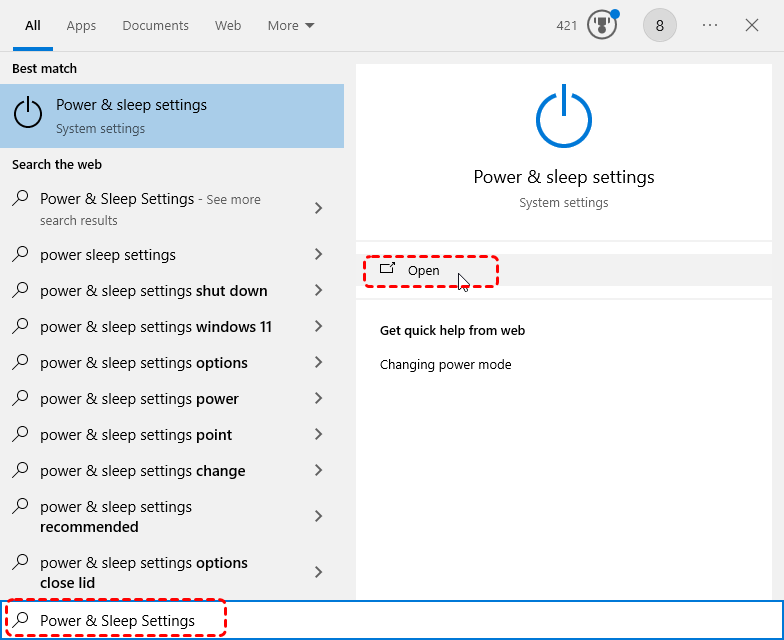Click magnifier icon beside recommended suggestion
This screenshot has height=640, width=784.
pyautogui.click(x=20, y=506)
